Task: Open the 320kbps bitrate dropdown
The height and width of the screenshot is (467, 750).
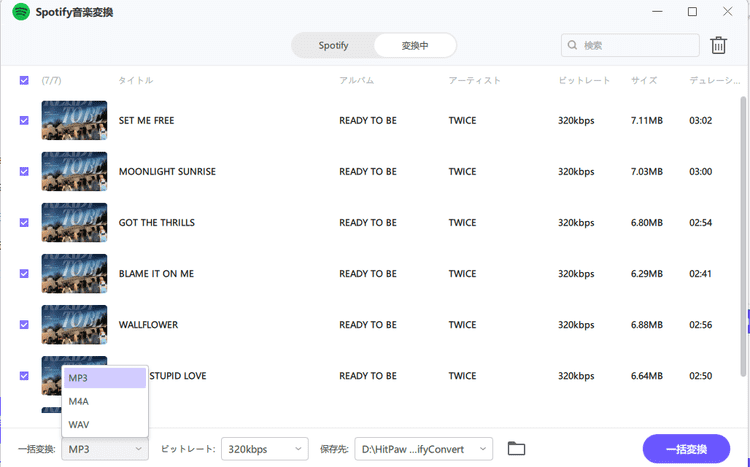Action: click(x=265, y=449)
